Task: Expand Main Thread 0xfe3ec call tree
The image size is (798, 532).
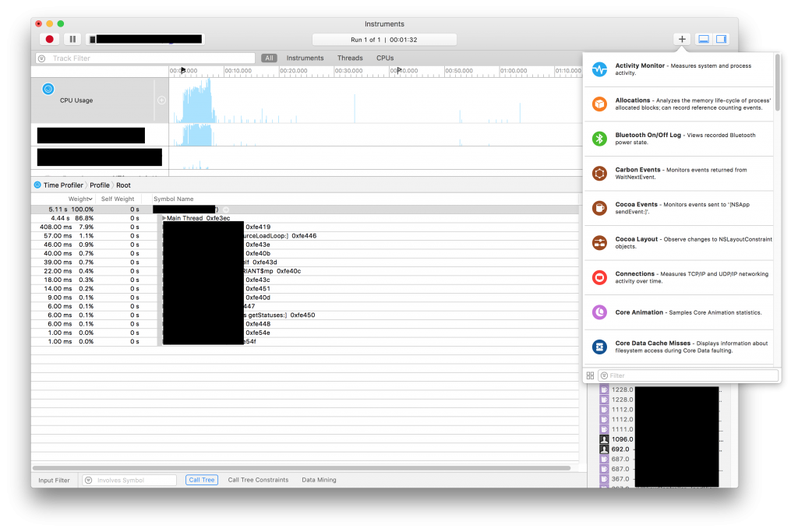Action: 164,218
